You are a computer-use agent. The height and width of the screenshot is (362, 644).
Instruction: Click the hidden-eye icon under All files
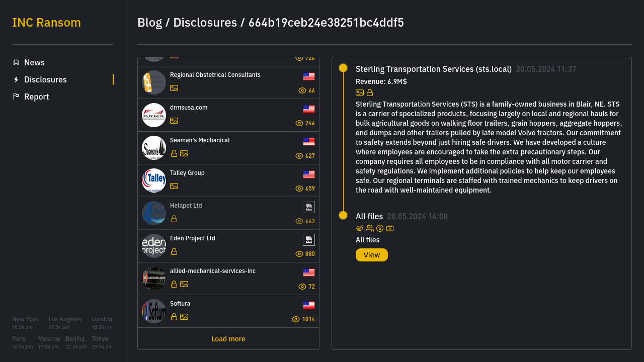click(360, 228)
